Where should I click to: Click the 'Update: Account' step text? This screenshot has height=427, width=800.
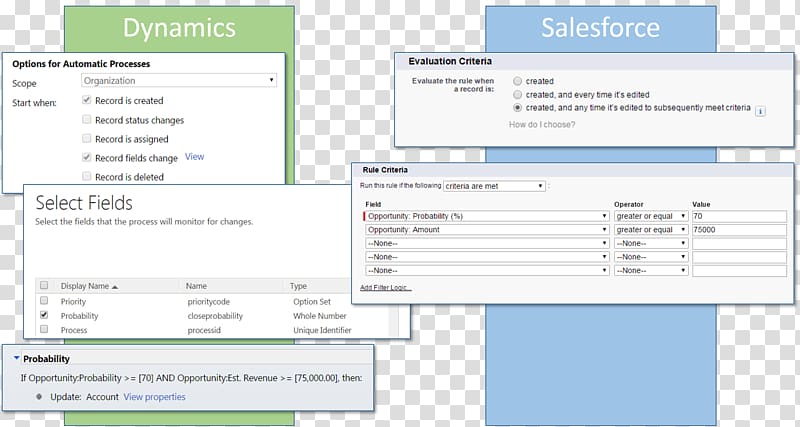click(84, 396)
